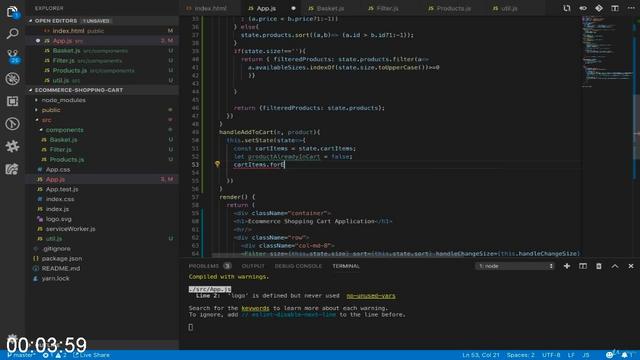Click Live Share in the status bar
The image size is (640, 360).
click(91, 355)
